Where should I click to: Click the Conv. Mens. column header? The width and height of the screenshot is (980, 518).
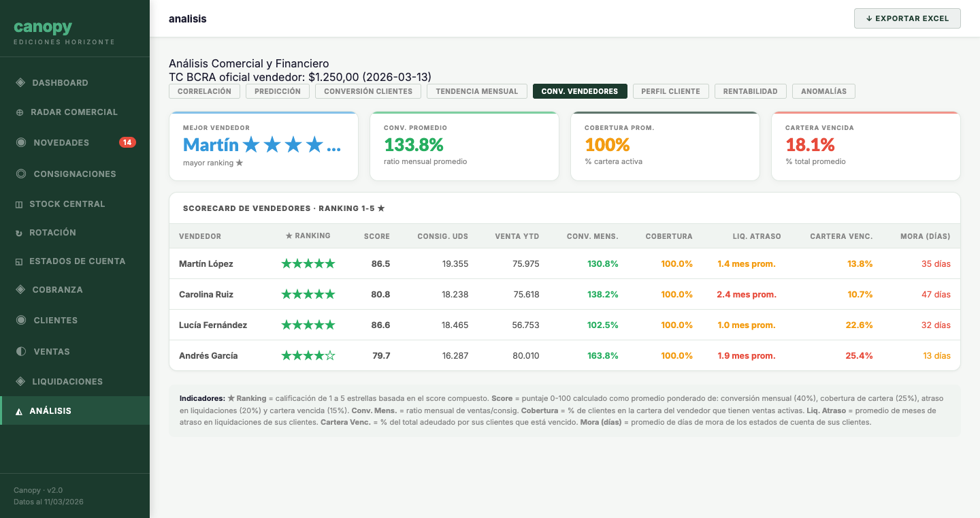[x=593, y=236]
